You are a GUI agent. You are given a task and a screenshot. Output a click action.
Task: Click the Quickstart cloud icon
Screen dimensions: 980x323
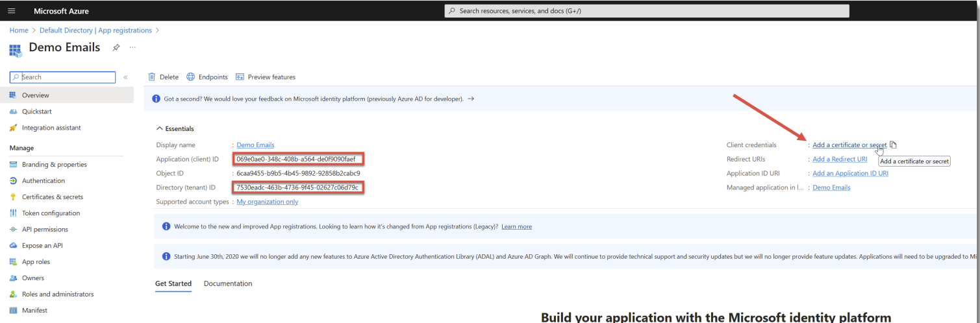click(13, 112)
